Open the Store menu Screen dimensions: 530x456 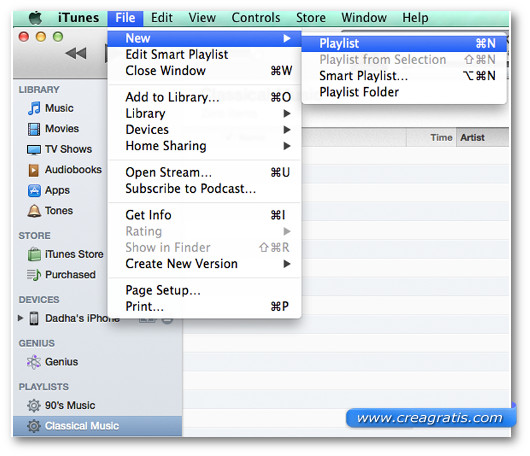(x=311, y=18)
